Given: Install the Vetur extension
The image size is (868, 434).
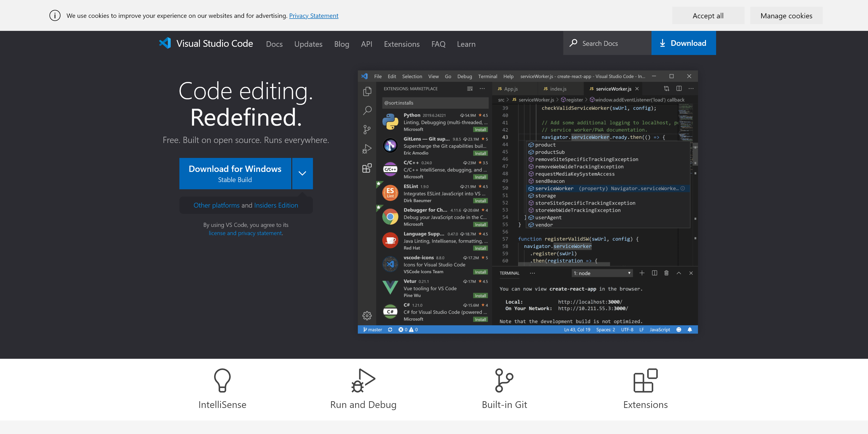Looking at the screenshot, I should click(x=480, y=296).
